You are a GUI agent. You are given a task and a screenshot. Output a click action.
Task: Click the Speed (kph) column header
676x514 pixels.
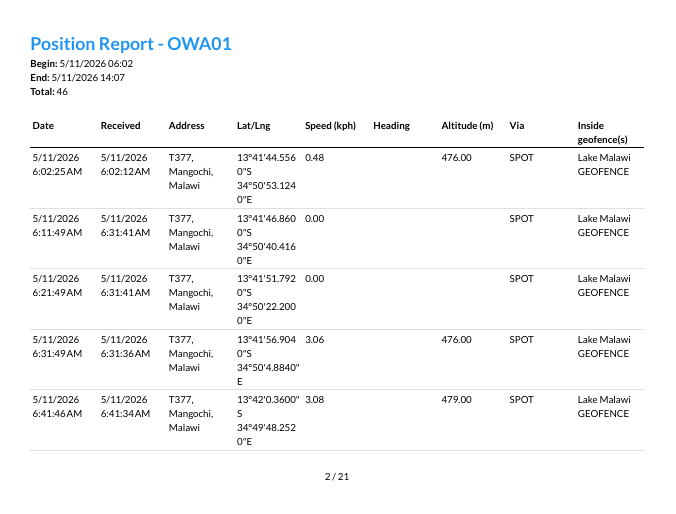click(x=330, y=125)
